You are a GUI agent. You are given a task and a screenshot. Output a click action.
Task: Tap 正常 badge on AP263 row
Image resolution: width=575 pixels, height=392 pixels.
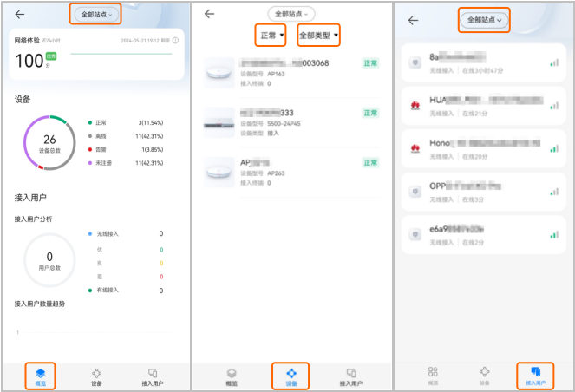tap(370, 162)
